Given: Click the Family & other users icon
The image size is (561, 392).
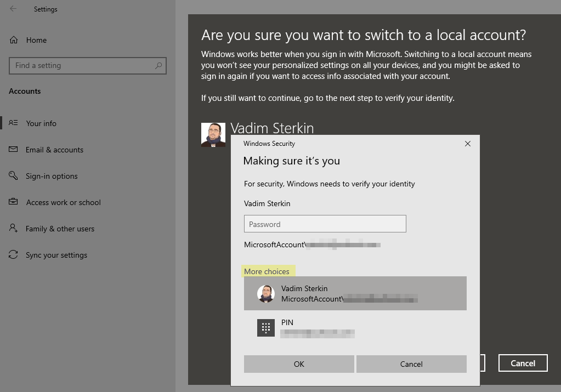Looking at the screenshot, I should tap(13, 228).
